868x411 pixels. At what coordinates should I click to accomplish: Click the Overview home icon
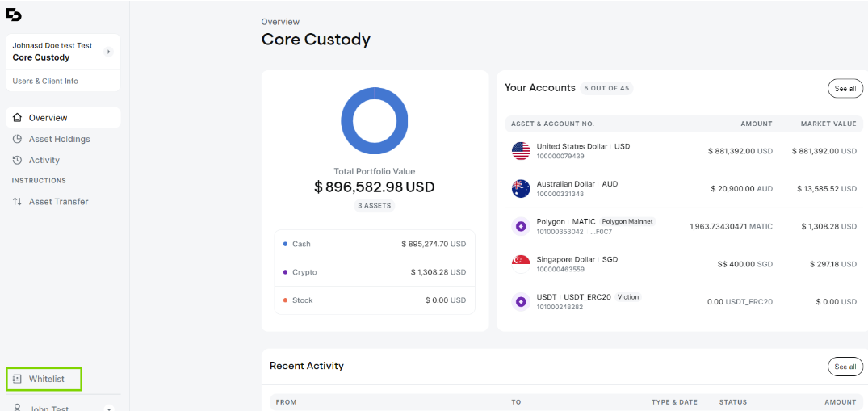pos(18,118)
